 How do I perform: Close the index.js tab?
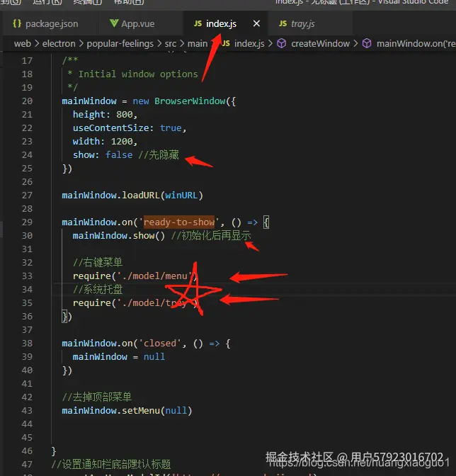tap(256, 23)
